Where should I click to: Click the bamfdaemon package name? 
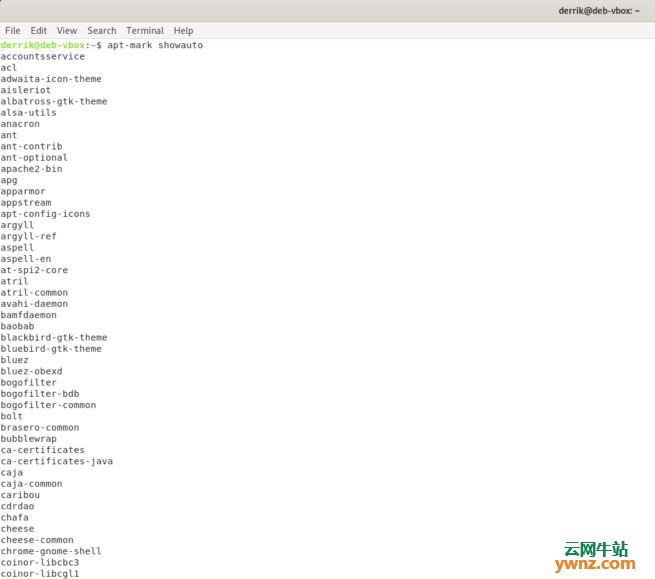[28, 315]
